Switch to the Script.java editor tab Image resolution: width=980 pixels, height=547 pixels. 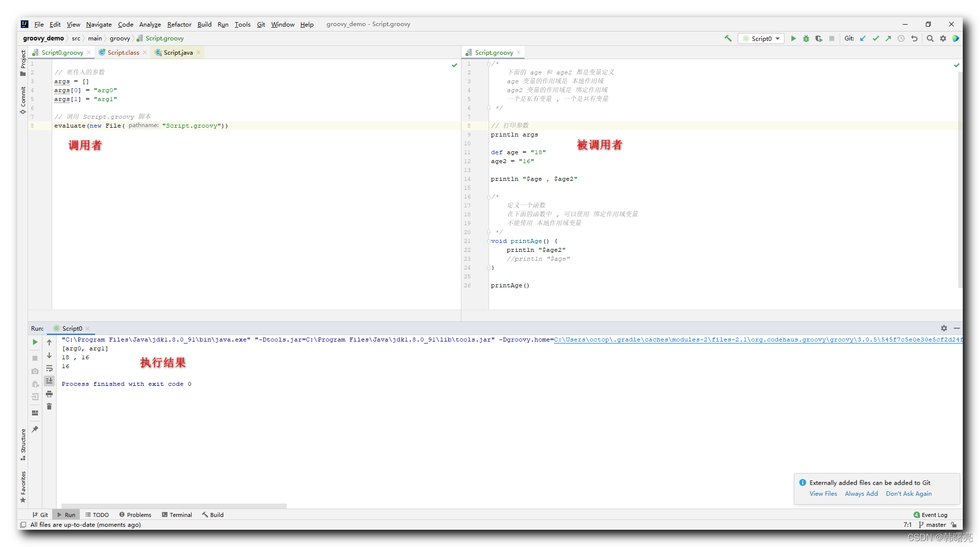pyautogui.click(x=178, y=53)
